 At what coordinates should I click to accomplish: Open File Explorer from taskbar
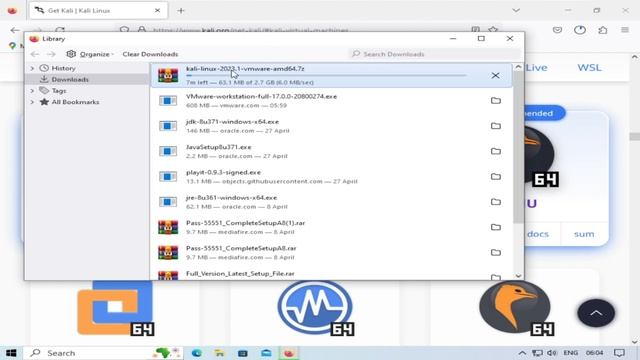220,353
